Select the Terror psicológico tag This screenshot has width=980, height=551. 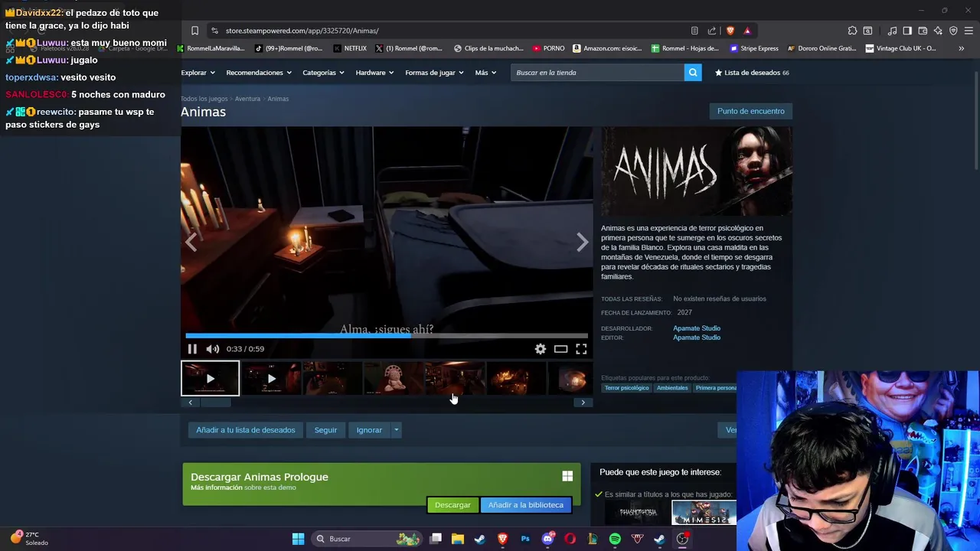pos(626,388)
